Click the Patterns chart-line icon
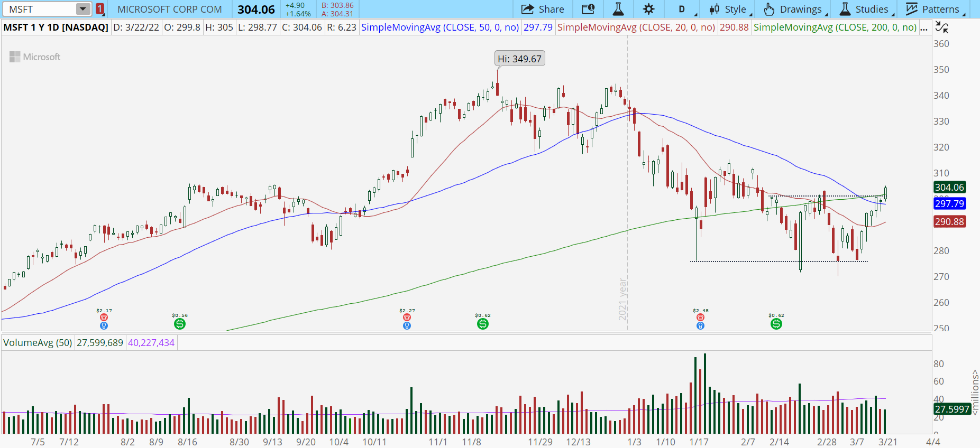 tap(912, 9)
